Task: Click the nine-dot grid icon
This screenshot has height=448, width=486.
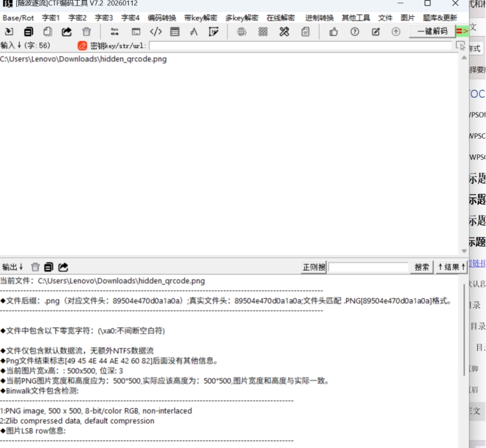Action: tap(263, 32)
